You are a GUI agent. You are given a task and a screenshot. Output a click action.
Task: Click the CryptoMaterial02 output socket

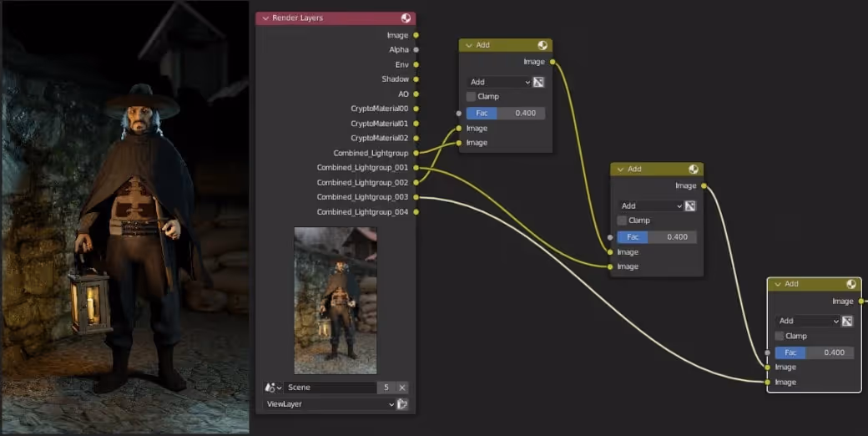[416, 138]
